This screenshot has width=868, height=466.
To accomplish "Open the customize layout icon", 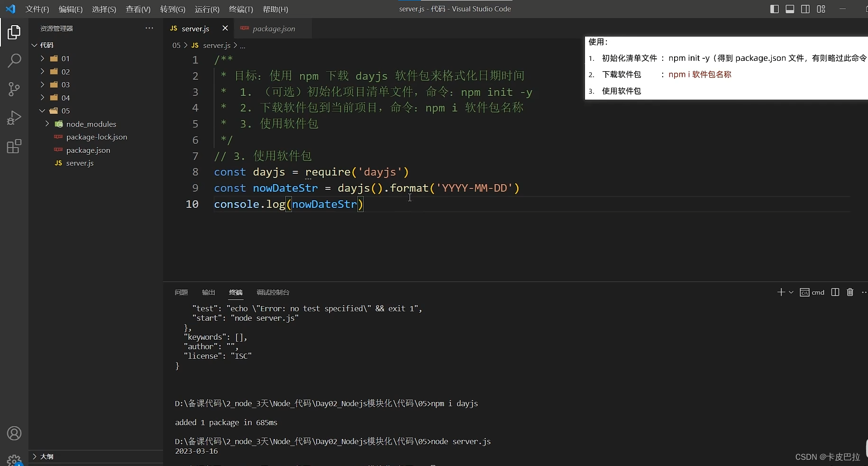I will pyautogui.click(x=821, y=9).
